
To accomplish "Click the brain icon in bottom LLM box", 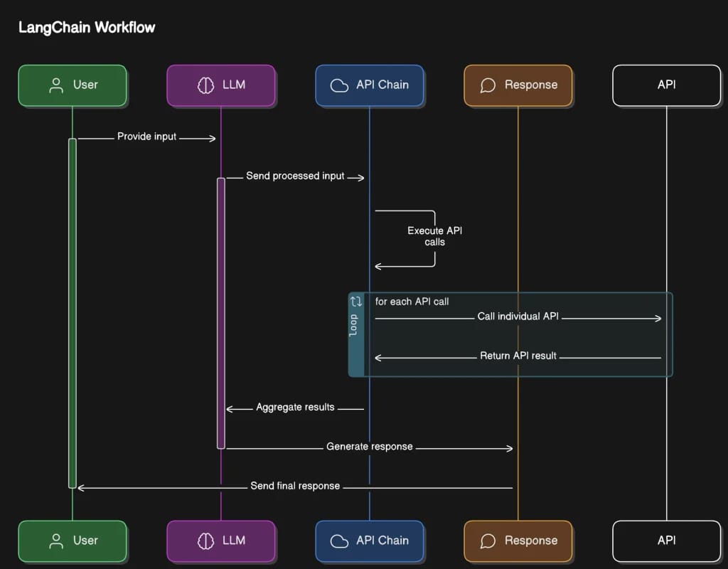I will [205, 541].
